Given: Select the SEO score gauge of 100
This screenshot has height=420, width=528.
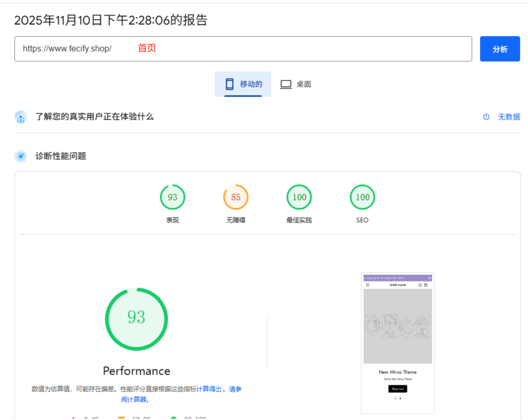Looking at the screenshot, I should tap(362, 197).
